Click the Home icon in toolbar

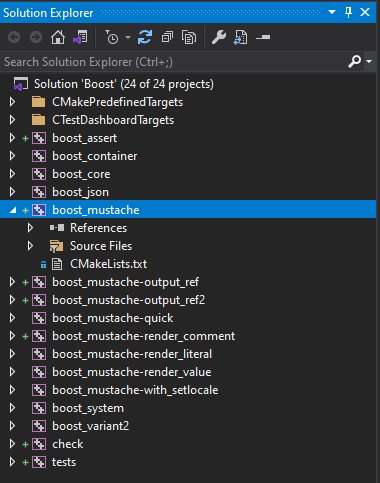[x=58, y=37]
